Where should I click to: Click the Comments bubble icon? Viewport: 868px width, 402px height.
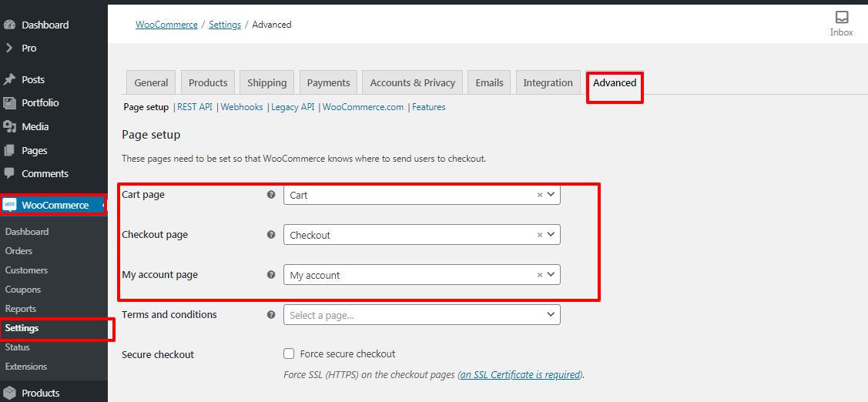9,173
